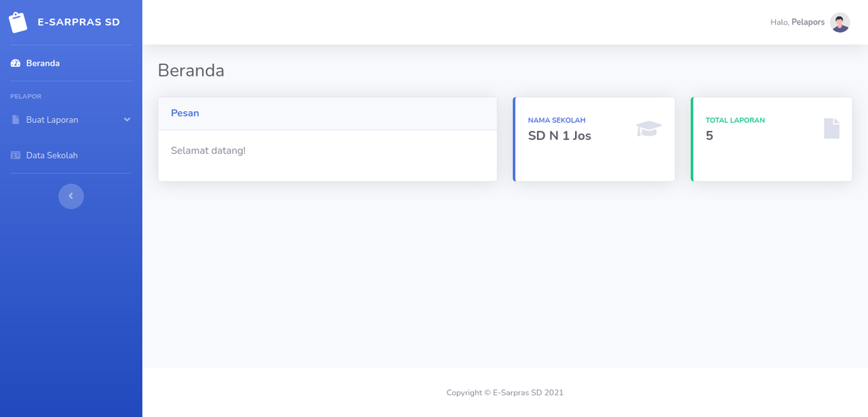This screenshot has height=417, width=868.
Task: Click the Buat Laporan file icon
Action: pos(16,119)
